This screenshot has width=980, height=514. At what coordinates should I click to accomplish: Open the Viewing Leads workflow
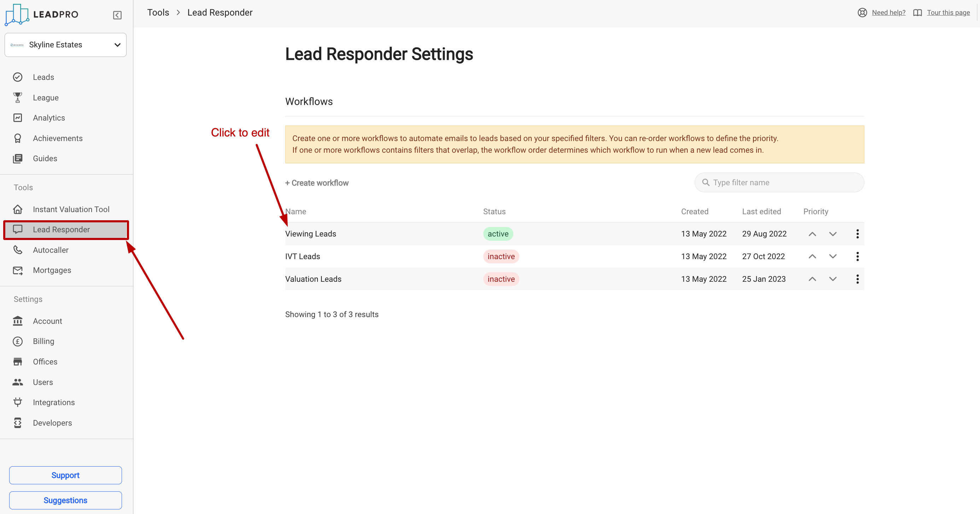[310, 234]
